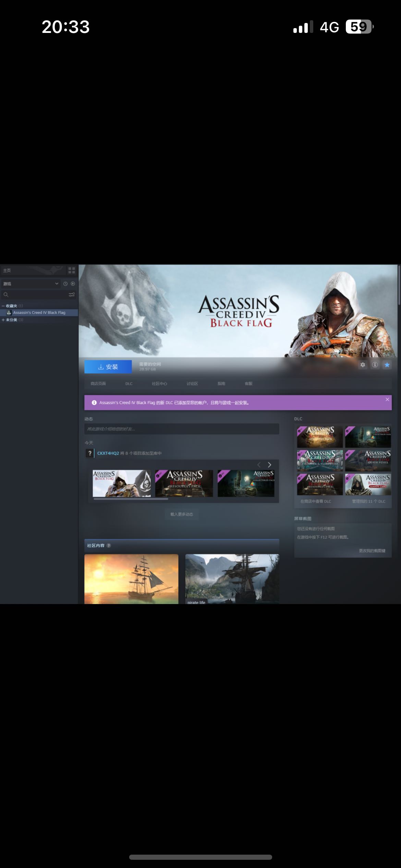Image resolution: width=401 pixels, height=868 pixels.
Task: Open Season Pass DLC thumbnail
Action: coord(368,484)
